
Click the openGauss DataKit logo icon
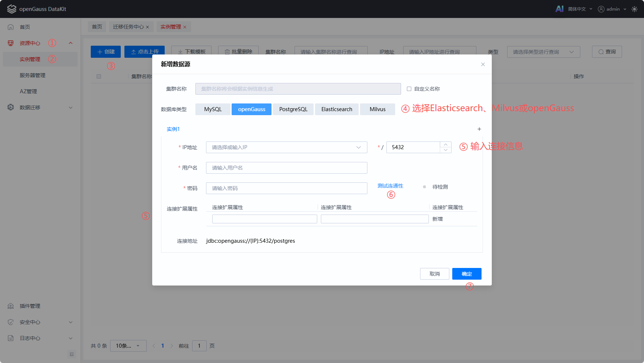[x=12, y=9]
